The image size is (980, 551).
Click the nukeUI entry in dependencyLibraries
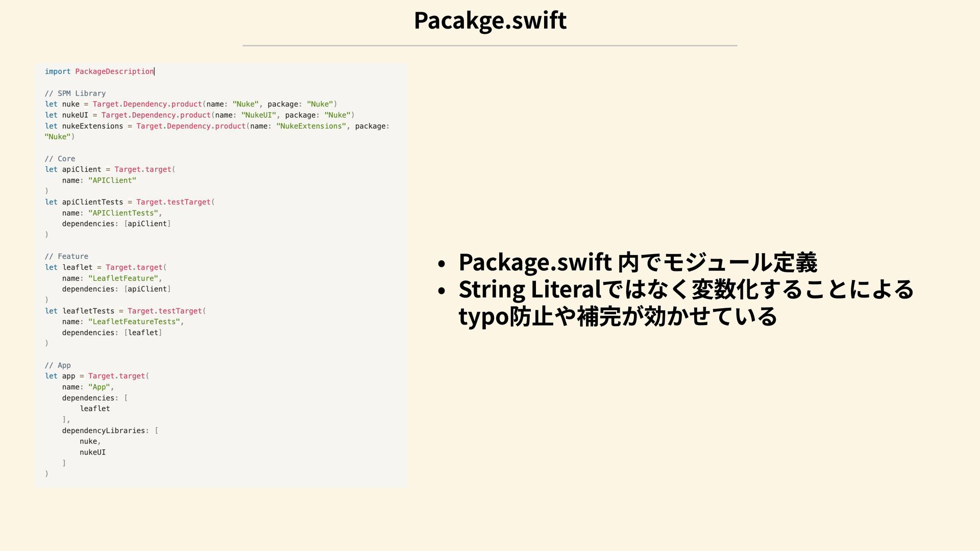tap(92, 453)
